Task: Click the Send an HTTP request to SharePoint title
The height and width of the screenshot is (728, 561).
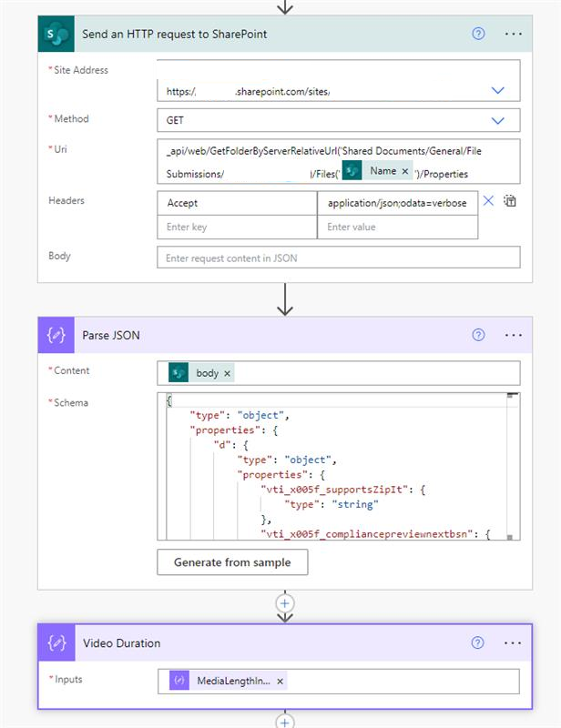Action: click(x=175, y=34)
